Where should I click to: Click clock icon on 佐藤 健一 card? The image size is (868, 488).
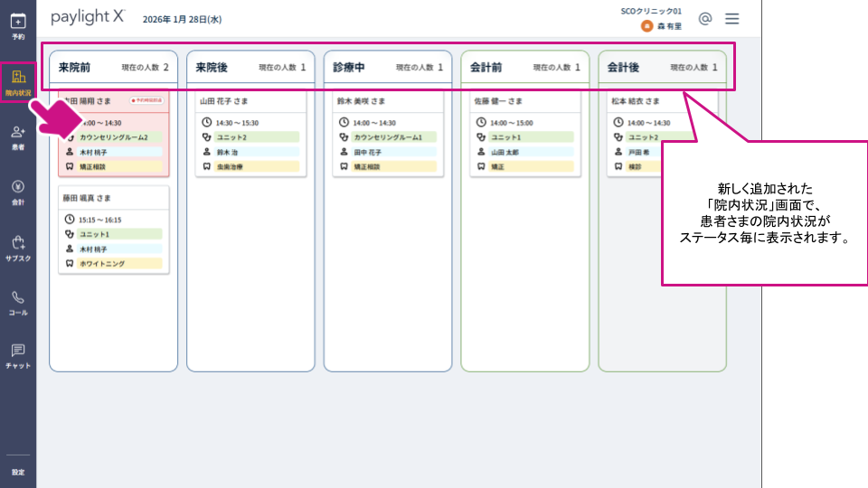click(481, 122)
